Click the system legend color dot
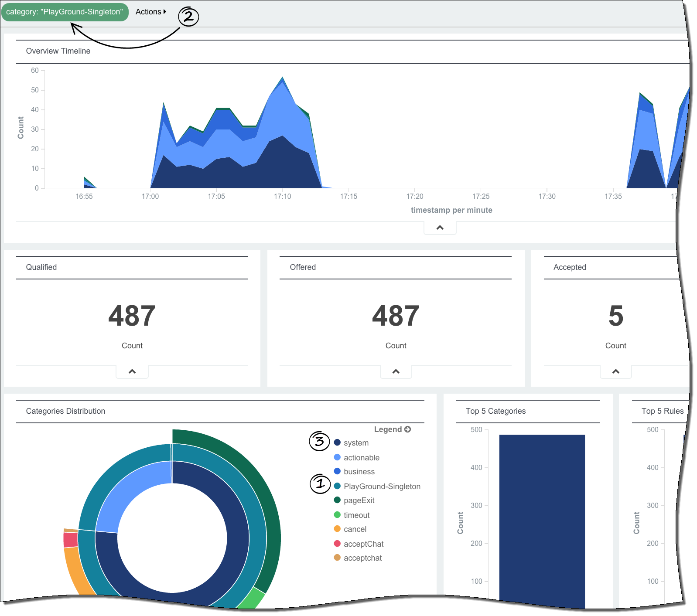The image size is (697, 616). [337, 442]
